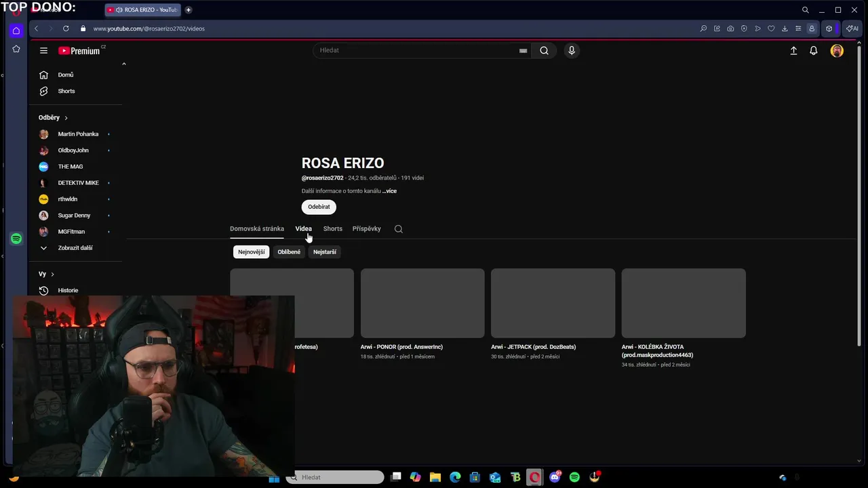This screenshot has width=868, height=488.
Task: Open Spotify in Opera sidebar
Action: (x=16, y=239)
